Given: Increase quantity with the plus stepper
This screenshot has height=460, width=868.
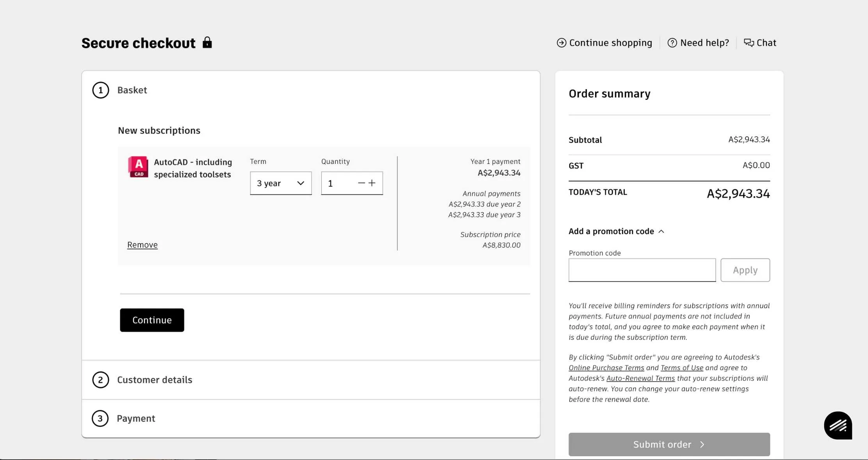Looking at the screenshot, I should pos(372,183).
